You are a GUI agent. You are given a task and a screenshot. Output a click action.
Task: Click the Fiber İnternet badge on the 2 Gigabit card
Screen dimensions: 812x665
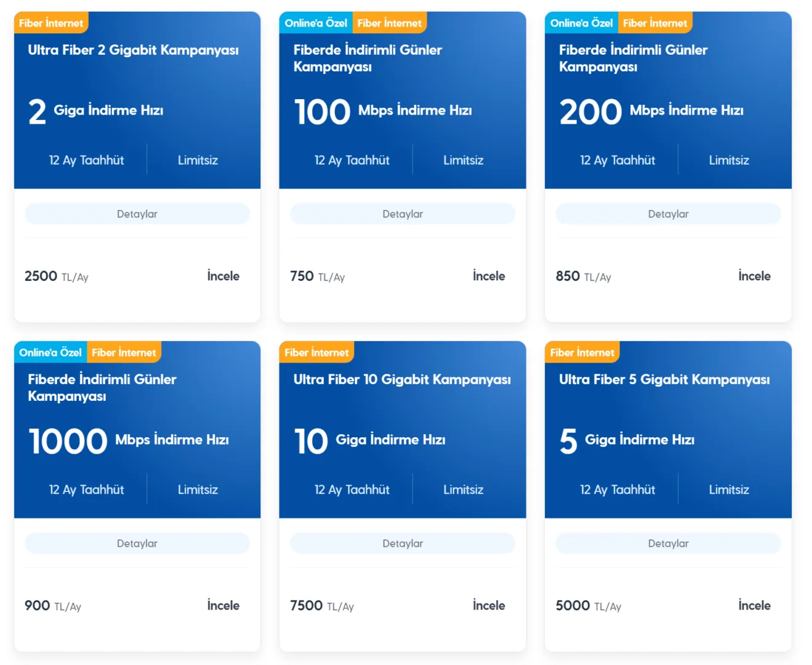tap(52, 23)
